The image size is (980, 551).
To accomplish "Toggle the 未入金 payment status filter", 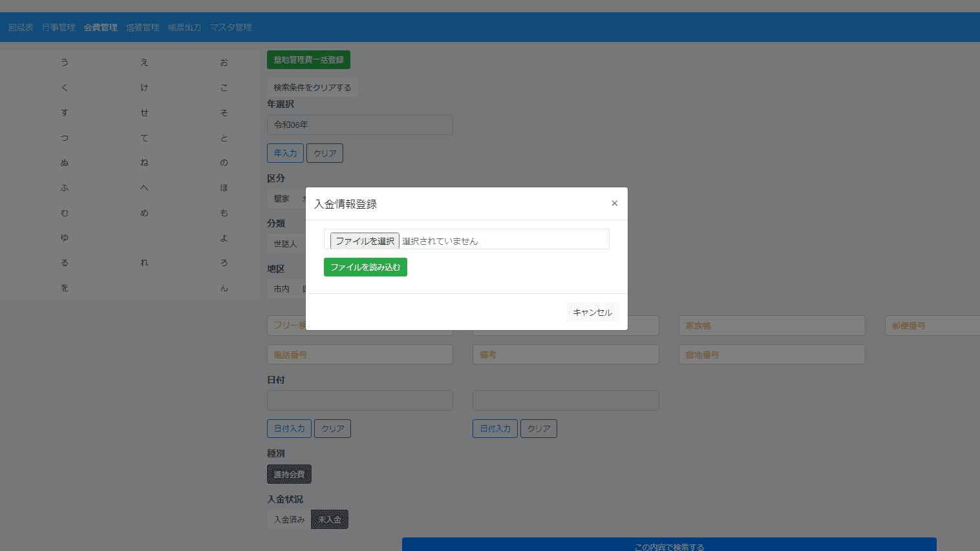I will tap(330, 519).
